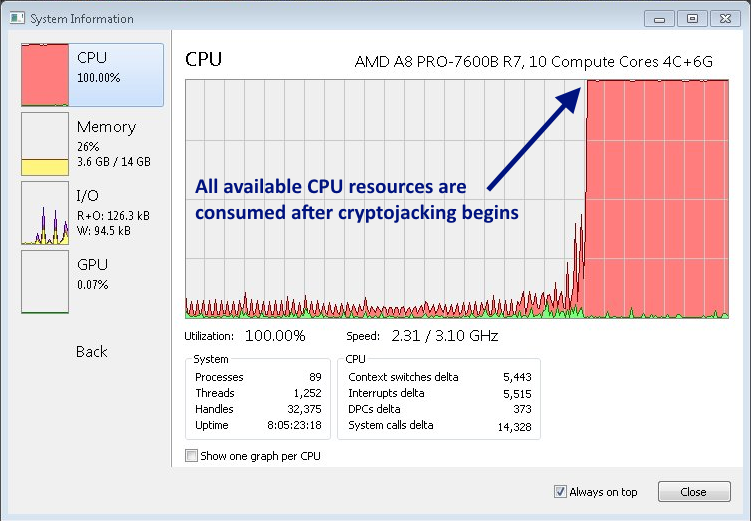Untick the Always on top checkbox
Image resolution: width=751 pixels, height=521 pixels.
pyautogui.click(x=560, y=491)
